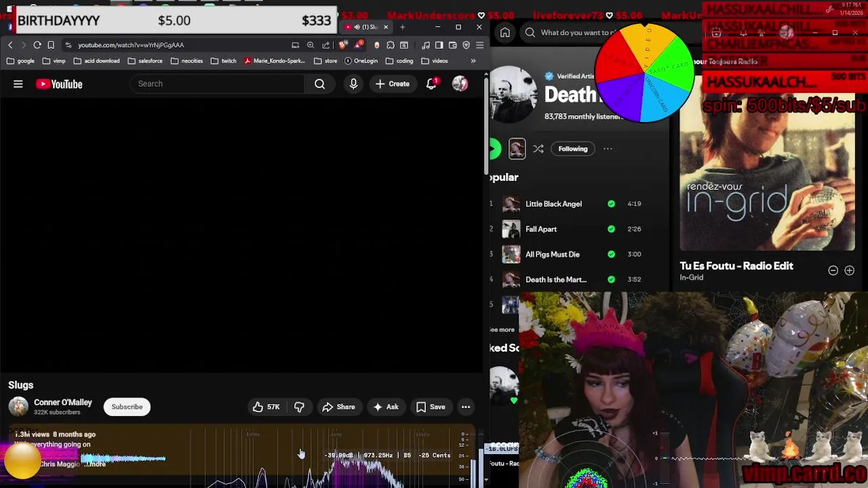Play Fall Apart on Spotify

541,229
